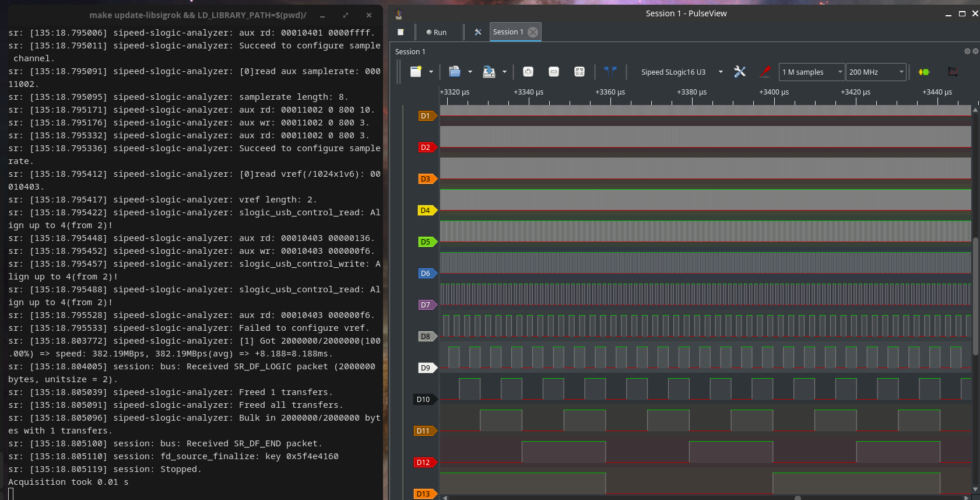Screen dimensions: 980x500
Task: Click the D5 green channel label
Action: point(426,242)
